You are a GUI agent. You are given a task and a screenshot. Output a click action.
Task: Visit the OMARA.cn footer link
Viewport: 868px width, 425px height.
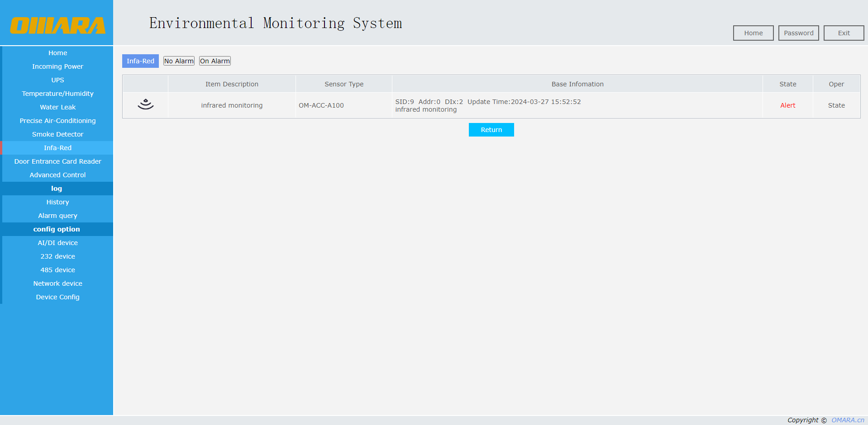pyautogui.click(x=848, y=420)
